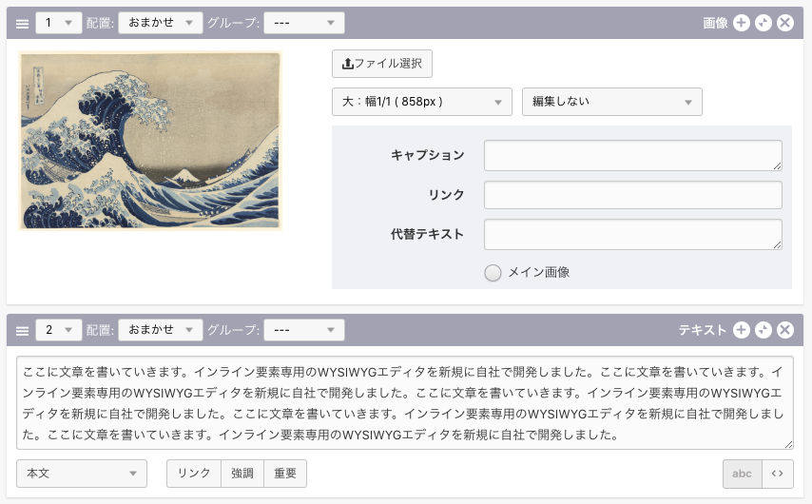The width and height of the screenshot is (812, 504).
Task: Remove the 画像 unit with its X icon
Action: coord(785,23)
